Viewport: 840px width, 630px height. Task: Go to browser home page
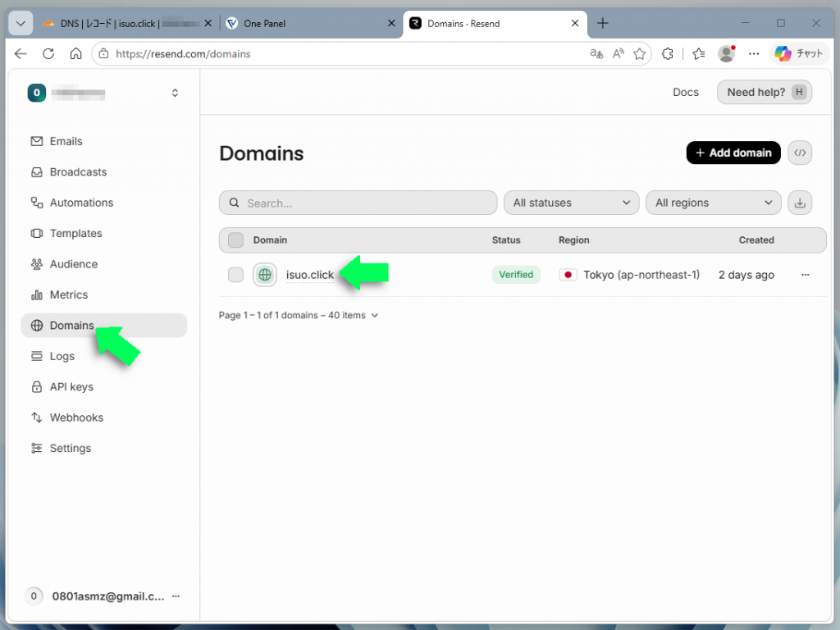76,53
